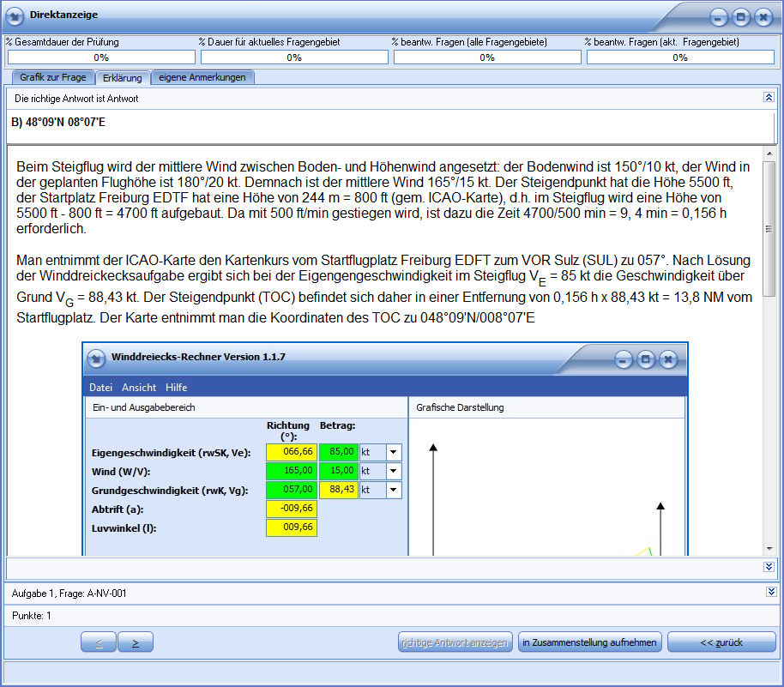This screenshot has height=687, width=784.
Task: Click the Winddreiecks-Rechner logo icon
Action: (x=96, y=359)
